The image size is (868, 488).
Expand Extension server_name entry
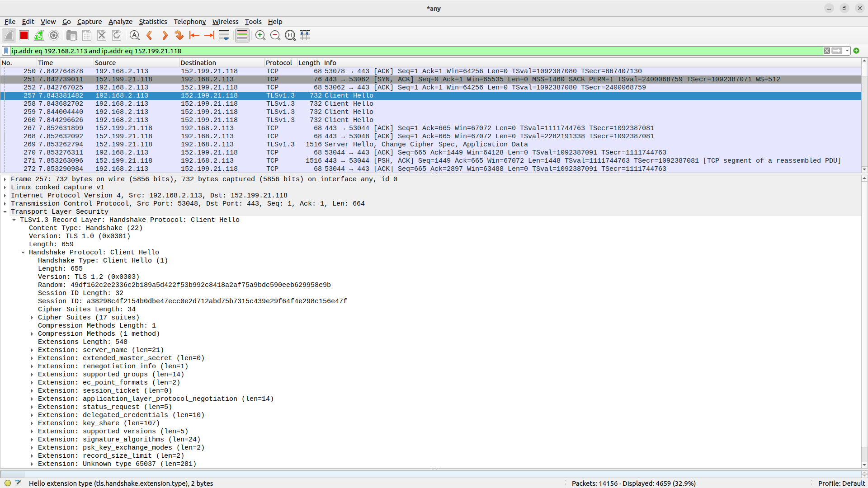(x=32, y=350)
